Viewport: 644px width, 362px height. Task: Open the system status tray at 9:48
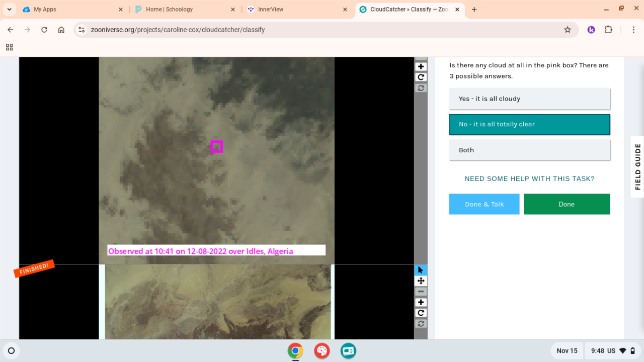tap(612, 350)
